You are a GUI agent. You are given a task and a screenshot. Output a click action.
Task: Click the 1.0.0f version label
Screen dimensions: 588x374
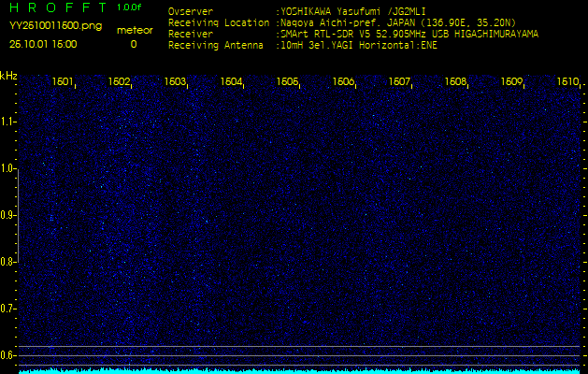coord(130,7)
